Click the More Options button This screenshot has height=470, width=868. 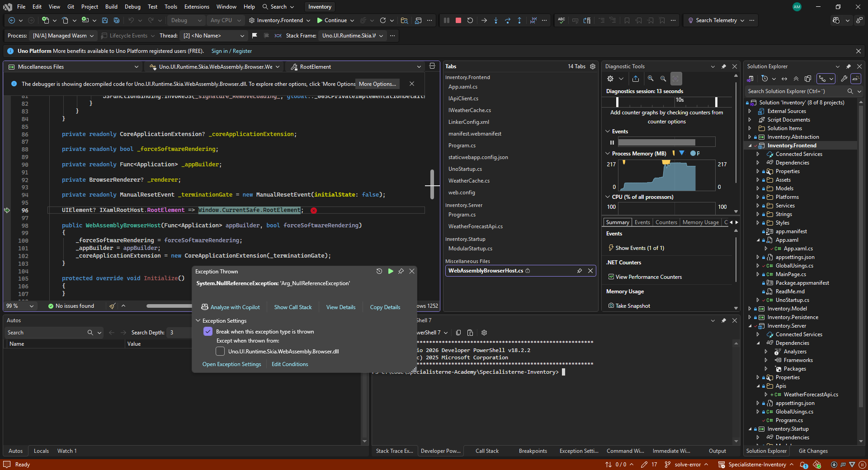(x=377, y=84)
